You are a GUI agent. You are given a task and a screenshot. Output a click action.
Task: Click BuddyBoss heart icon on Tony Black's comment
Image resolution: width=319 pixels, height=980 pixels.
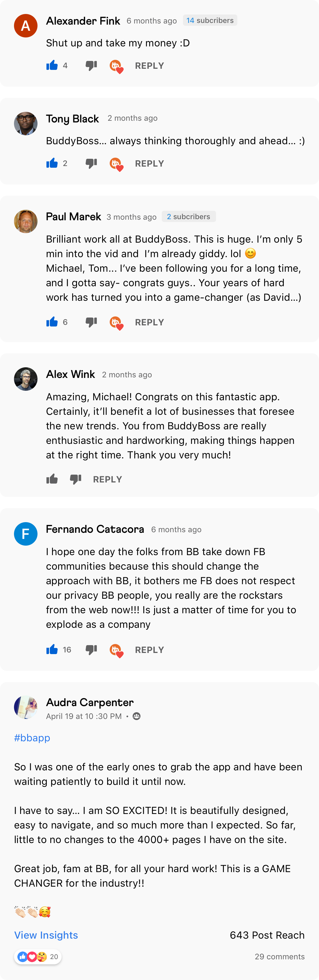pos(116,164)
